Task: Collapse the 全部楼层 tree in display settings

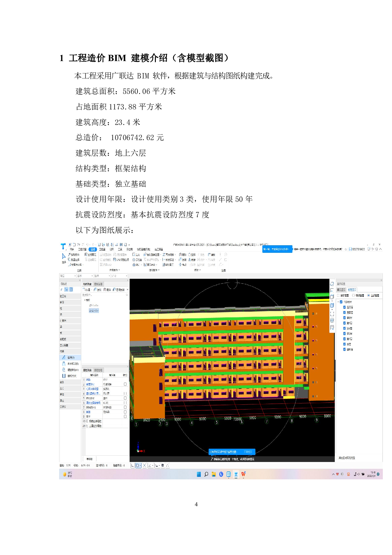Action: pyautogui.click(x=338, y=302)
